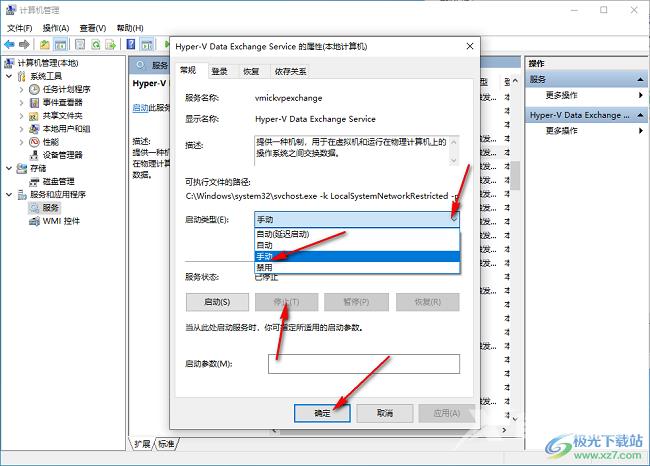The image size is (650, 466).
Task: Click the 磁盘管理 icon
Action: tap(34, 182)
